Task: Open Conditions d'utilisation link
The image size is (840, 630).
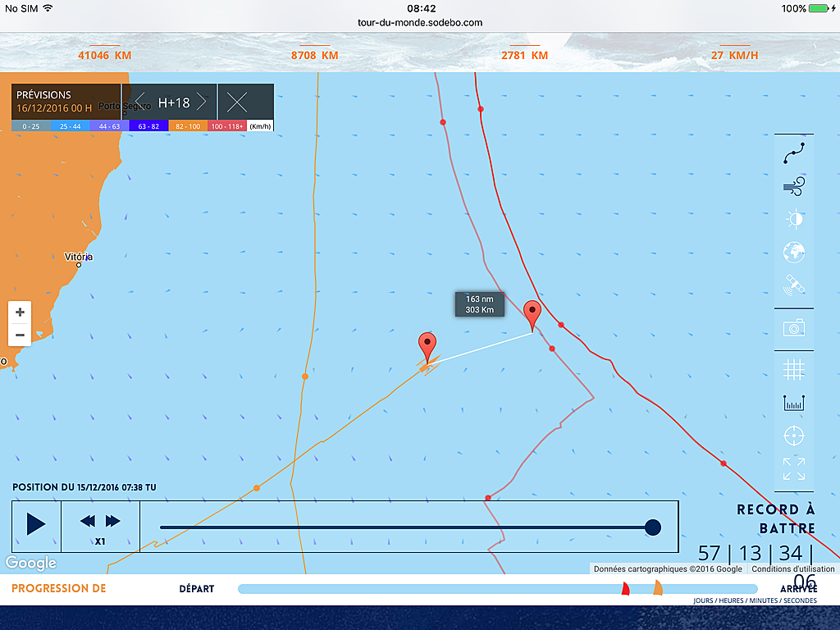Action: tap(793, 569)
